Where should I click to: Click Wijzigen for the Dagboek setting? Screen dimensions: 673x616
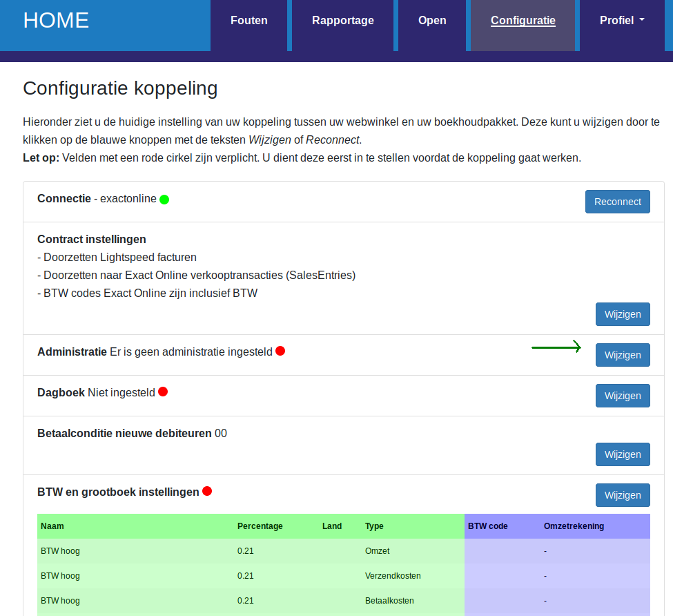click(623, 396)
